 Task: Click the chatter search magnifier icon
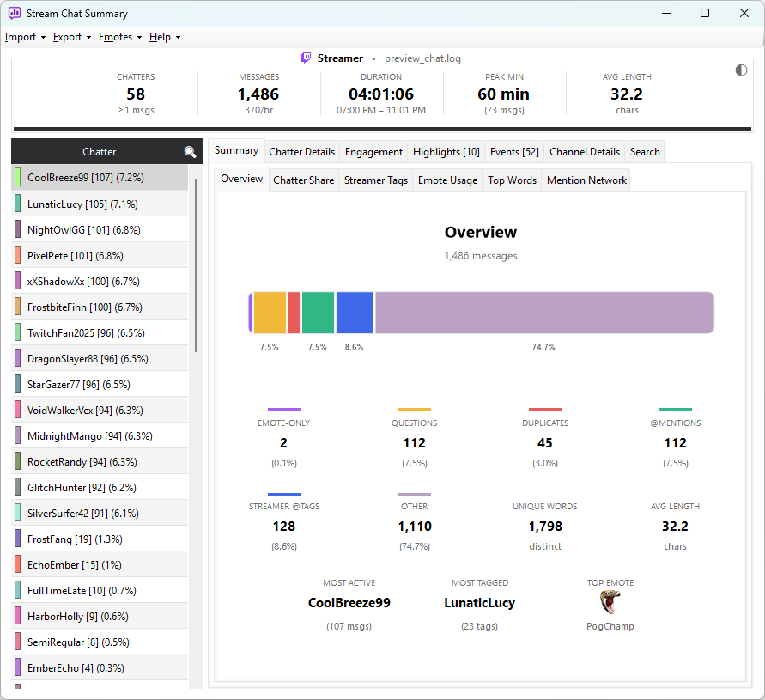pos(190,152)
